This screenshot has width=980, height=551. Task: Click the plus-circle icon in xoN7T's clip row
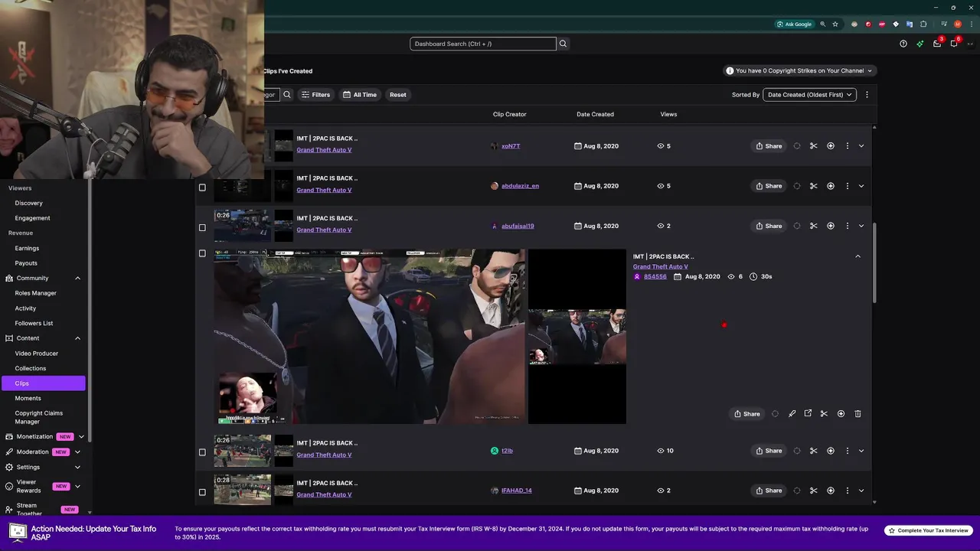pyautogui.click(x=831, y=146)
